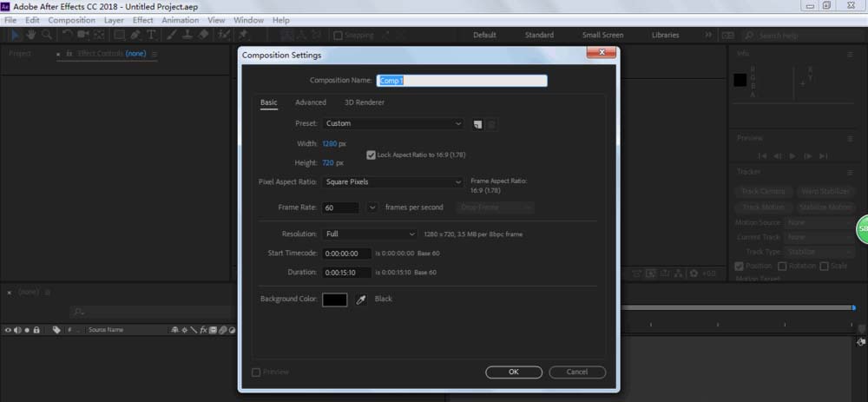Select the Brush tool
The image size is (868, 402).
(x=172, y=35)
